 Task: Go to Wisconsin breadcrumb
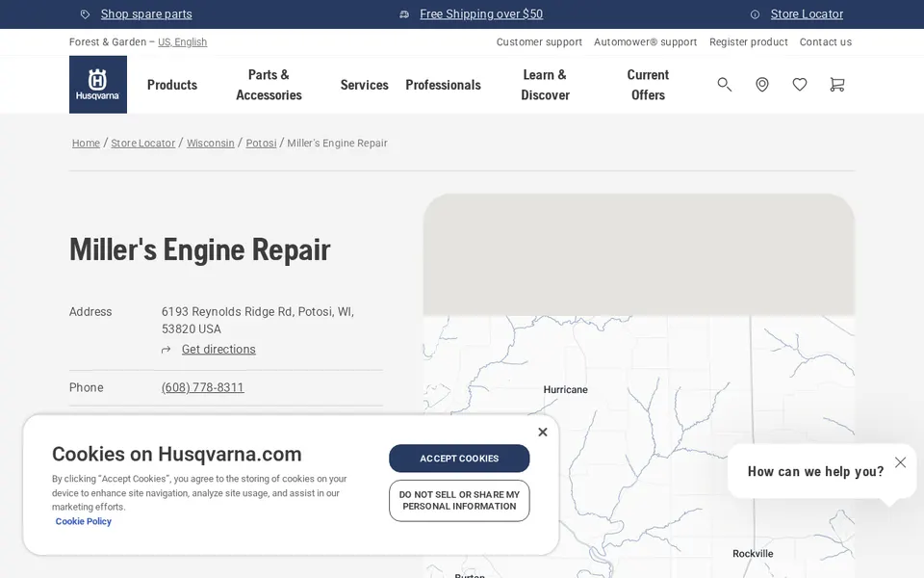pyautogui.click(x=211, y=144)
